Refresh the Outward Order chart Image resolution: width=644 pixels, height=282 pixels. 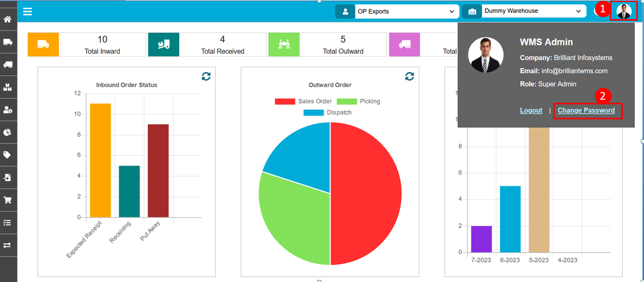pos(410,76)
